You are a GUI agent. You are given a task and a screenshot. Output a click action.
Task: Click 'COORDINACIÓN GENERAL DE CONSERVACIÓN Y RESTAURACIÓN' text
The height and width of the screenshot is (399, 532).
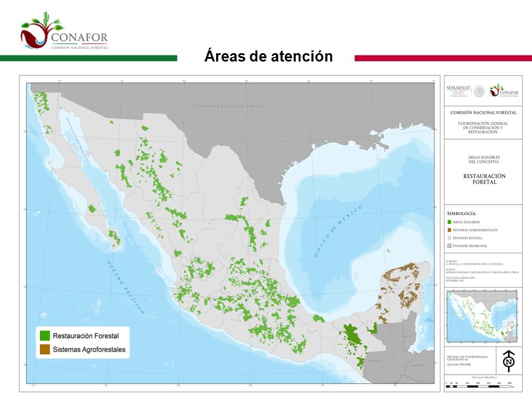pyautogui.click(x=483, y=127)
